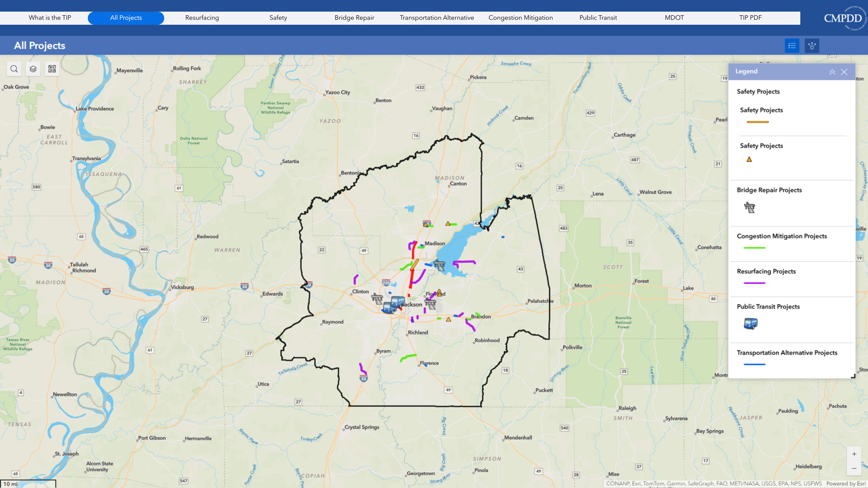The width and height of the screenshot is (868, 488).
Task: Grab the legend panel resize corner
Action: pos(853,376)
